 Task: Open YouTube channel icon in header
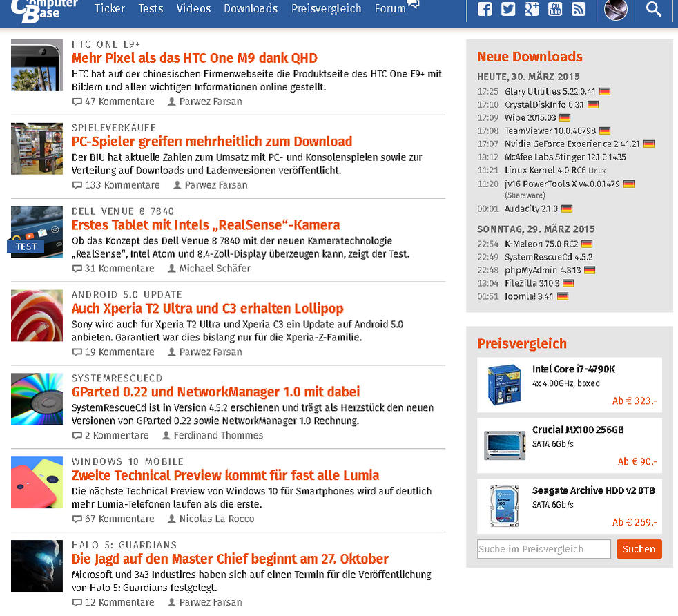(555, 9)
